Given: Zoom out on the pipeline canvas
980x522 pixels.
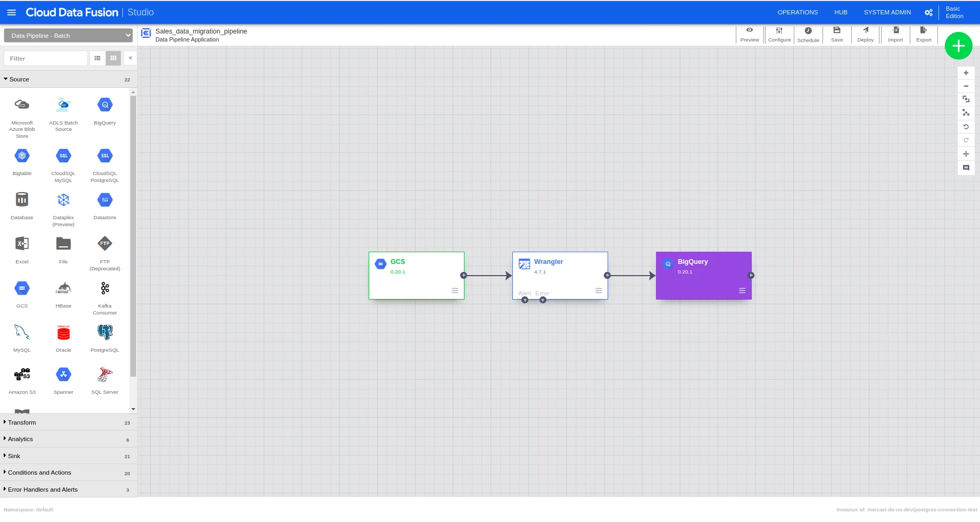Looking at the screenshot, I should [966, 86].
